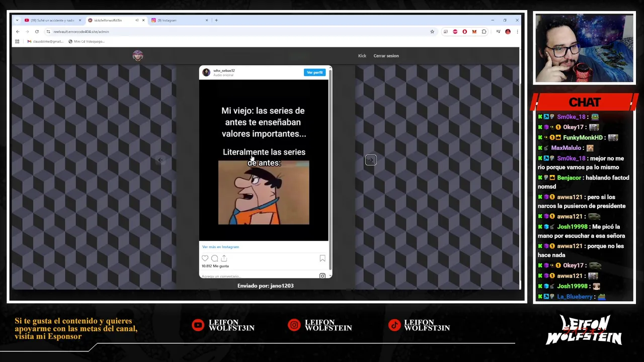Expand tab search dropdown arrow
The width and height of the screenshot is (644, 362).
(17, 20)
